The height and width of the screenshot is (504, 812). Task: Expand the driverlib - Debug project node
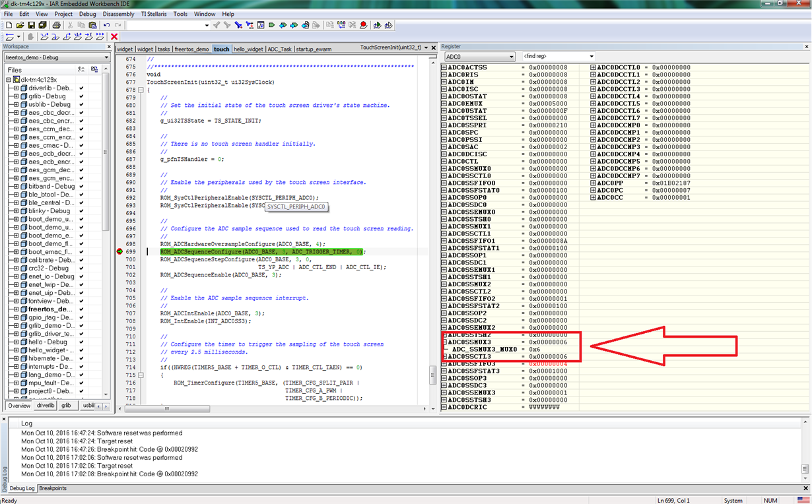tap(16, 88)
